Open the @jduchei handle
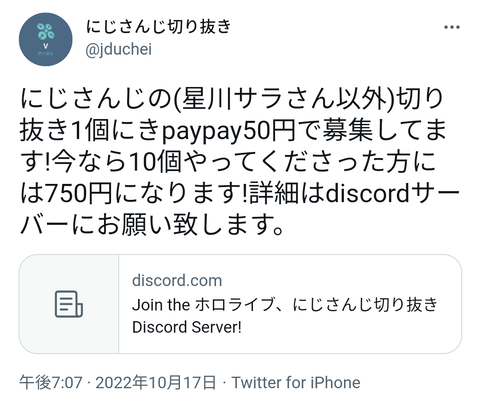 118,50
